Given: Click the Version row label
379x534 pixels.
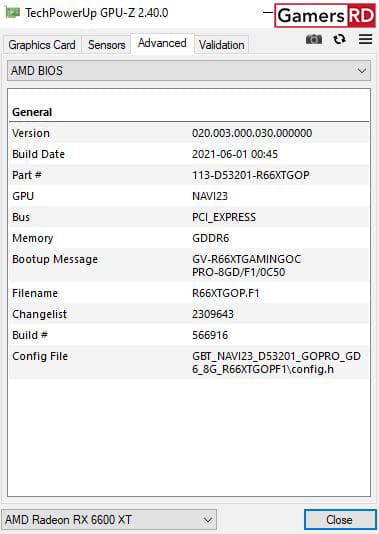Looking at the screenshot, I should (x=31, y=133).
